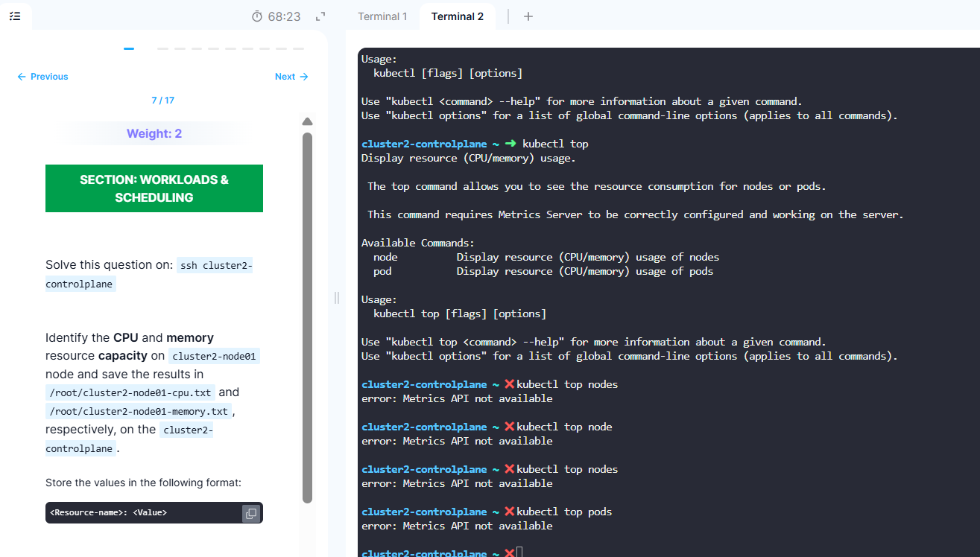This screenshot has height=557, width=980.
Task: Click the scroll up arrow
Action: tap(307, 121)
